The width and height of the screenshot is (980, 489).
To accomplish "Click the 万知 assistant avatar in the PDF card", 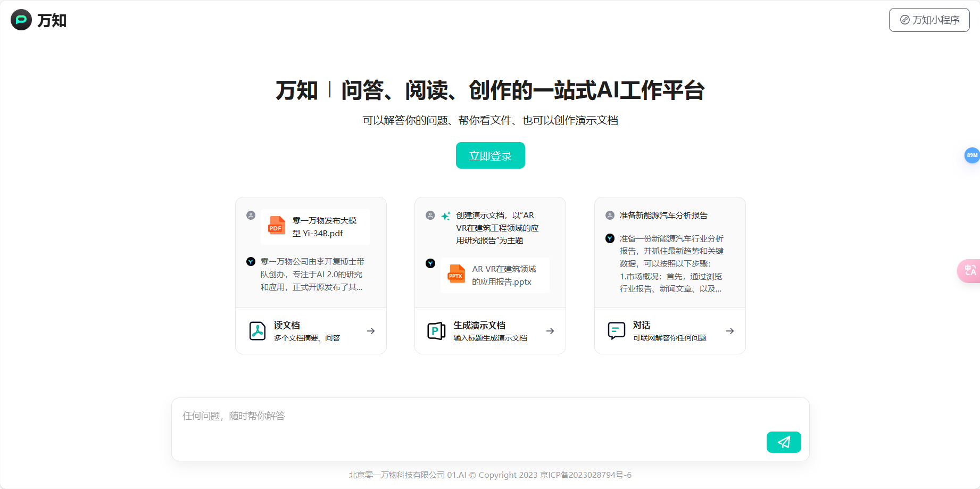I will [x=251, y=261].
